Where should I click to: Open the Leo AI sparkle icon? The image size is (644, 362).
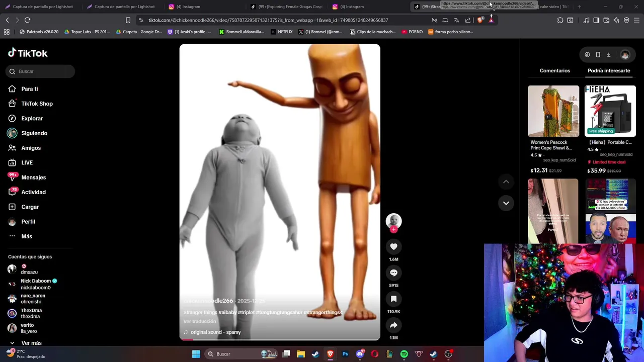click(616, 20)
